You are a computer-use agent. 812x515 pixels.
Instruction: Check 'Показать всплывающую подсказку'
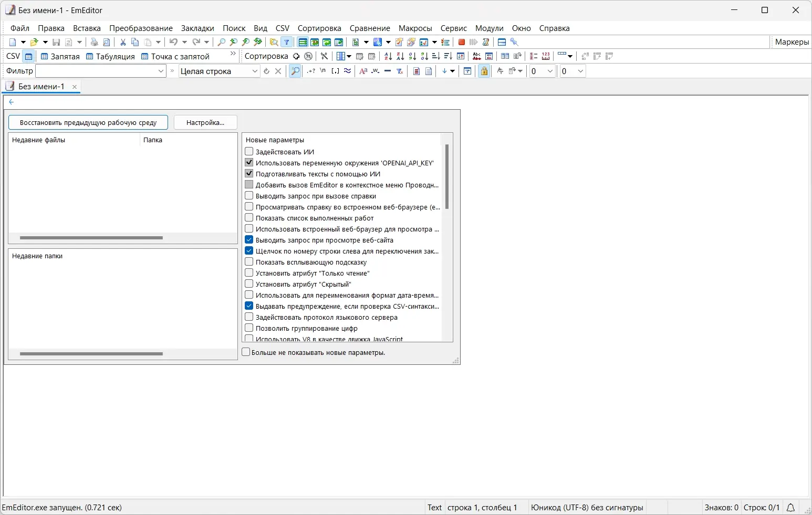point(248,261)
